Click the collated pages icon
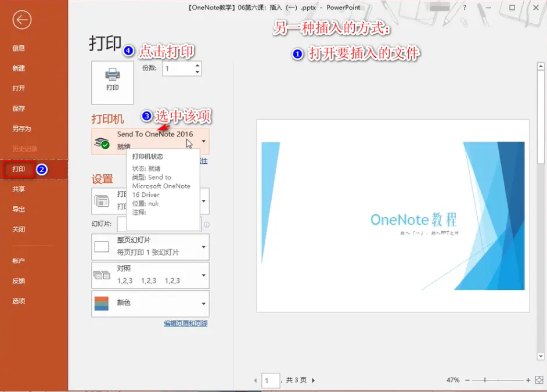The height and width of the screenshot is (392, 547). click(102, 275)
